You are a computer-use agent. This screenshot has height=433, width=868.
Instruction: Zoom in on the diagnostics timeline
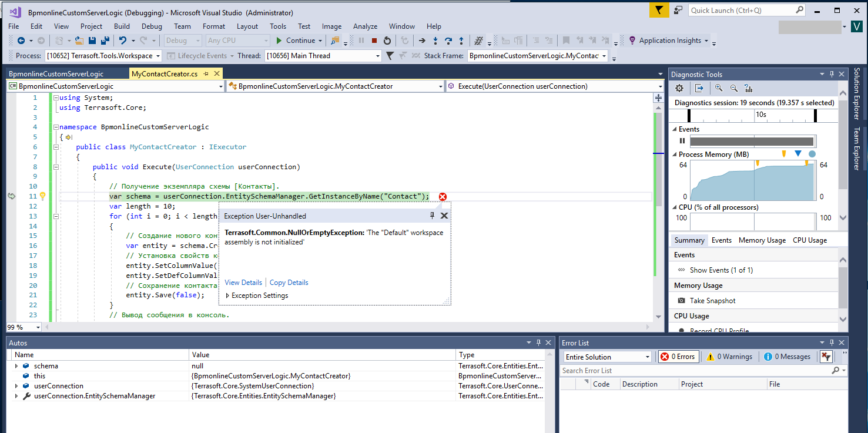[x=719, y=88]
